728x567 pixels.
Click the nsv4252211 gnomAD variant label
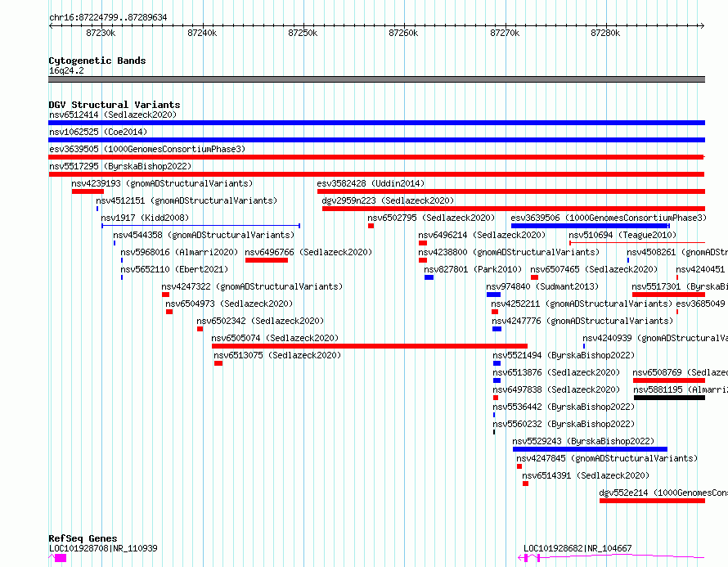pyautogui.click(x=582, y=304)
